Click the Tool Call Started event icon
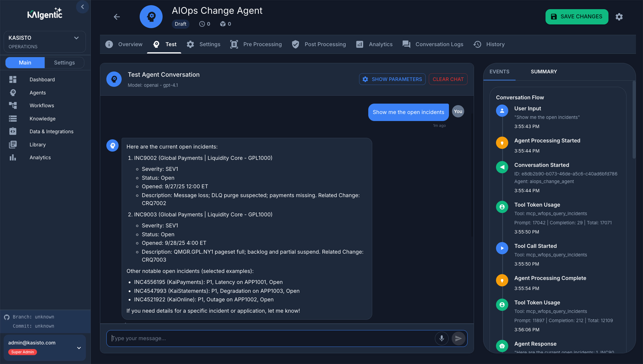Image resolution: width=643 pixels, height=364 pixels. (502, 248)
